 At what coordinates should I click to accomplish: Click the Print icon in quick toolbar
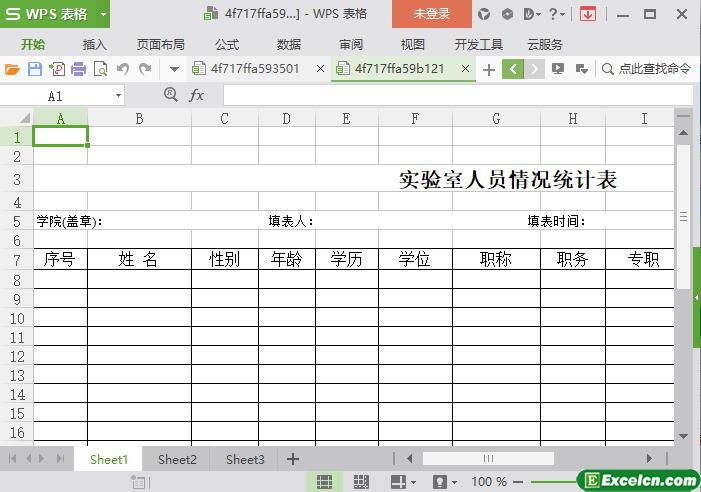pos(78,69)
